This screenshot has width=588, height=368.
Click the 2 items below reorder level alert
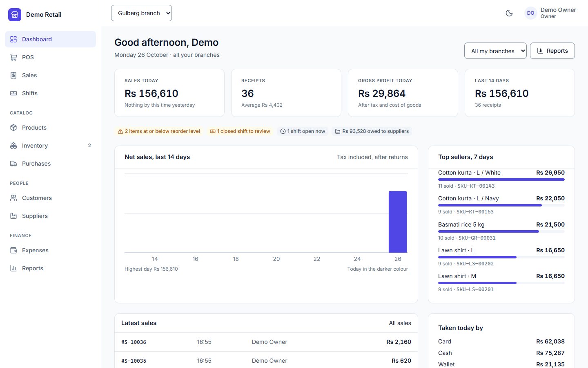(159, 131)
